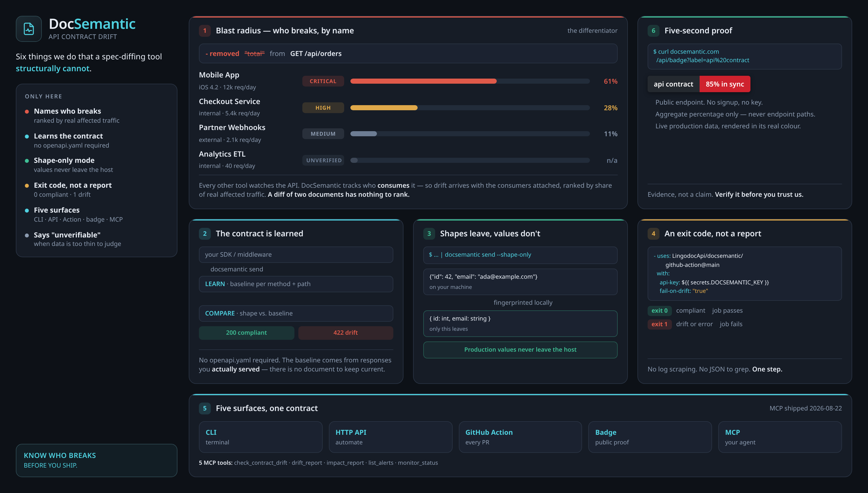The width and height of the screenshot is (868, 493).
Task: Select the HIGH severity badge
Action: pos(323,108)
